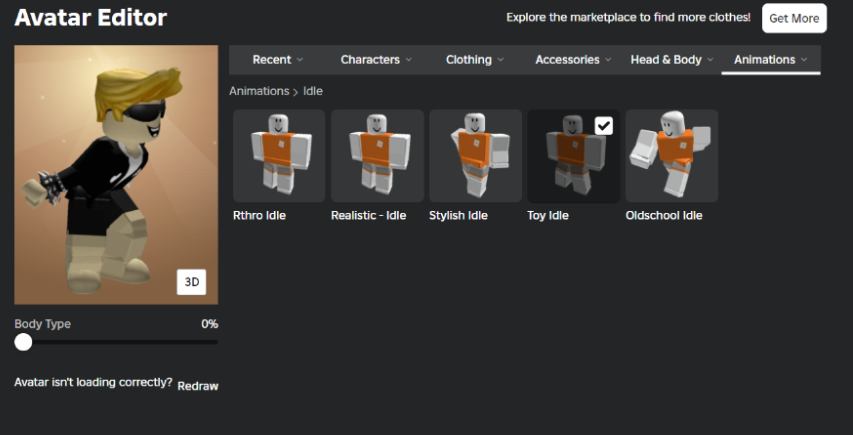Expand the Recent dropdown chevron
The height and width of the screenshot is (435, 853).
pyautogui.click(x=300, y=60)
